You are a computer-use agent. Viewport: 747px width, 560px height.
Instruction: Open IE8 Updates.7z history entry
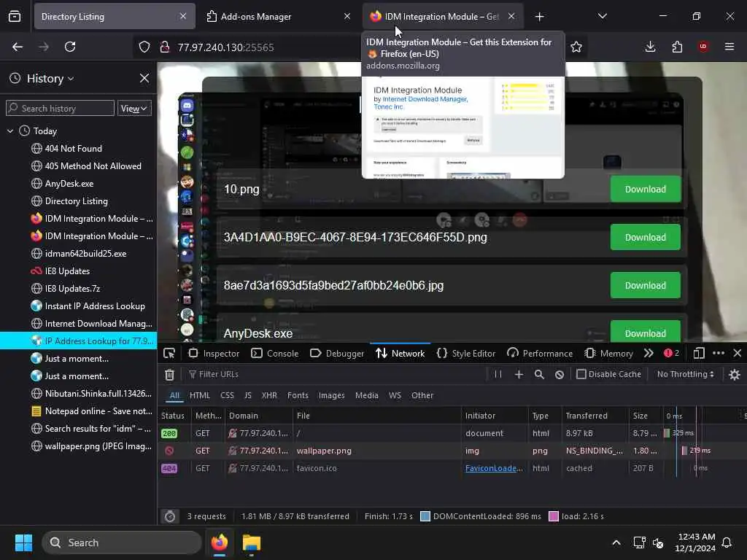click(x=72, y=289)
